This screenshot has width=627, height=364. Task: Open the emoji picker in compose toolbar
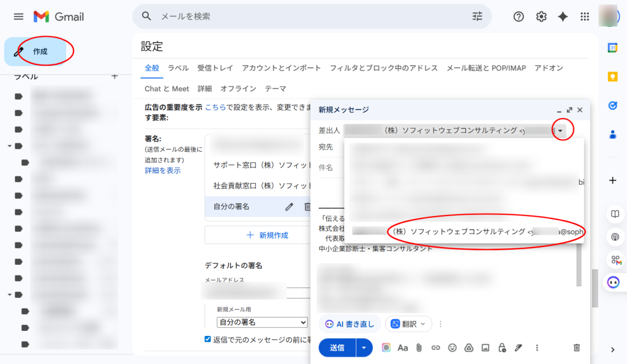click(452, 347)
